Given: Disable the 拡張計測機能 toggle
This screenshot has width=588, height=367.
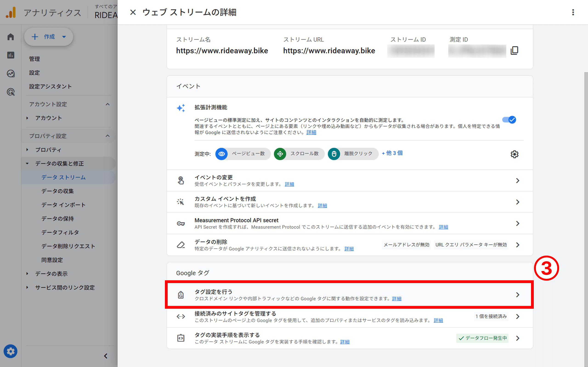Looking at the screenshot, I should click(509, 120).
